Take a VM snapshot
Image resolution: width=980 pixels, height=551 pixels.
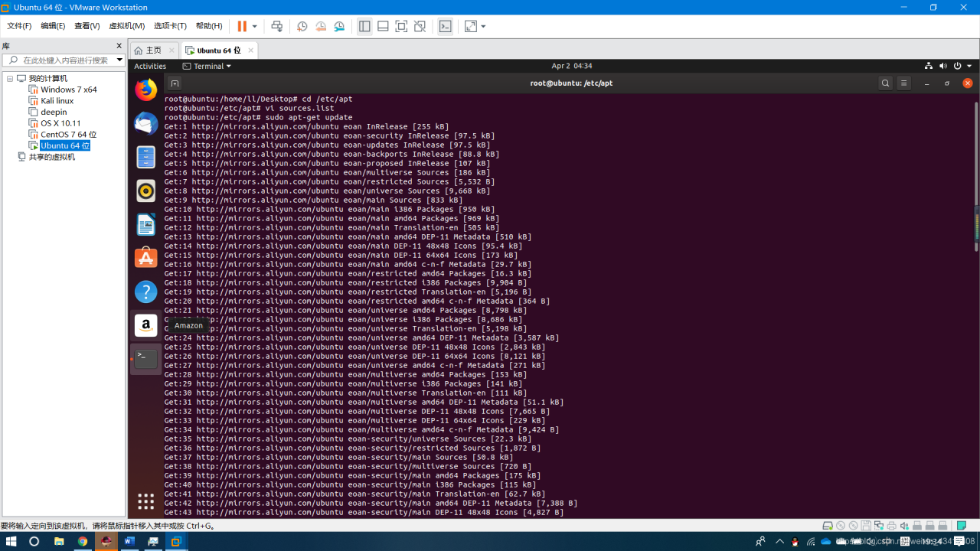pos(302,26)
